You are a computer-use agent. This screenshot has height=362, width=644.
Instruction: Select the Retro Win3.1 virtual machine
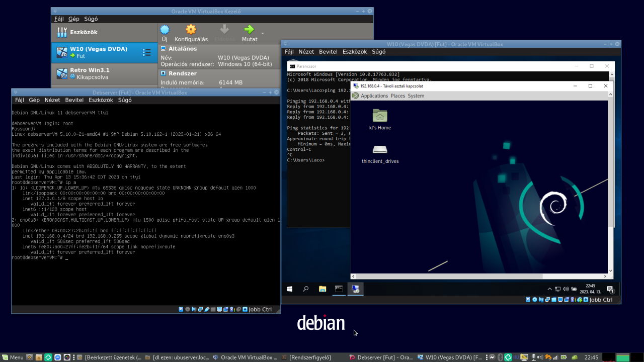point(105,73)
